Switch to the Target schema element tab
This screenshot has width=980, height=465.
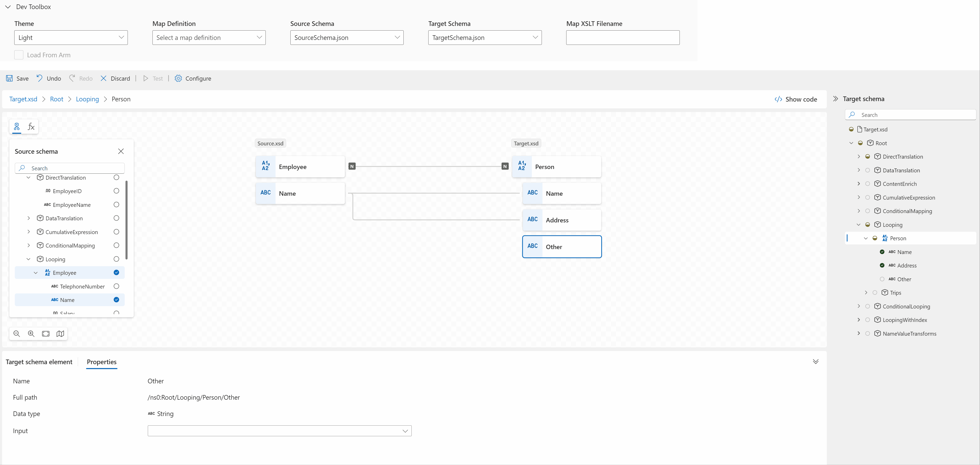click(39, 362)
